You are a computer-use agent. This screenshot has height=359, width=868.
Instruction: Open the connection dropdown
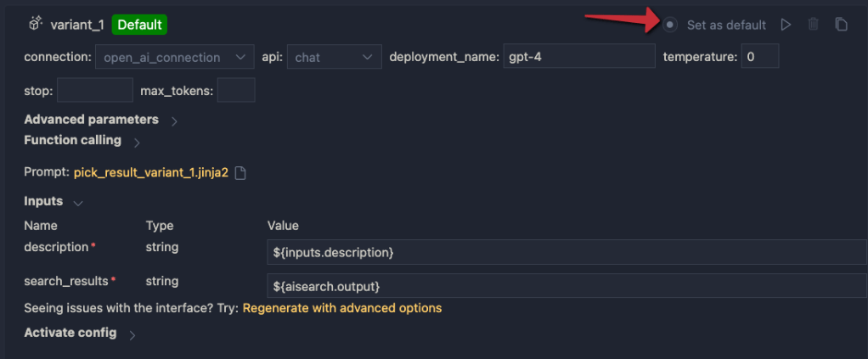[x=173, y=58]
